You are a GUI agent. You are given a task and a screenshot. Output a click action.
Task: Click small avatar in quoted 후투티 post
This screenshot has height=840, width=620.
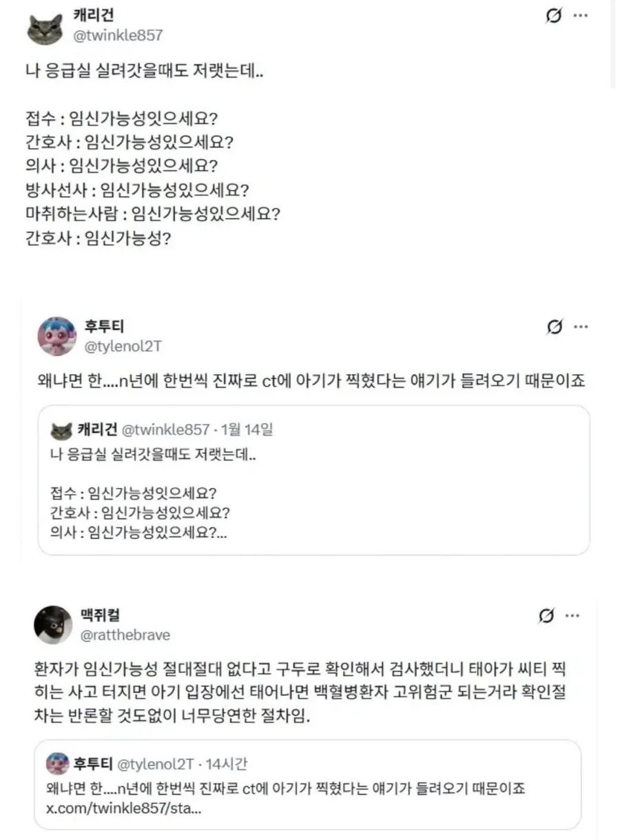[57, 764]
